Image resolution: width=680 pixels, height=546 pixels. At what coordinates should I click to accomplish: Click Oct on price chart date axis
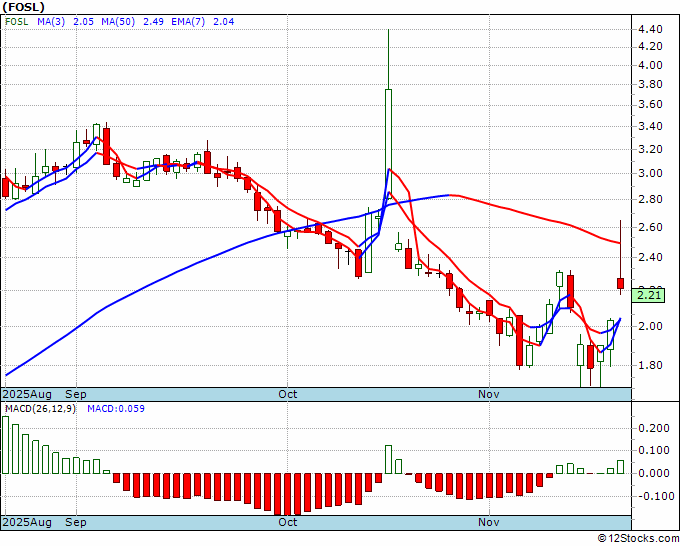pyautogui.click(x=288, y=394)
